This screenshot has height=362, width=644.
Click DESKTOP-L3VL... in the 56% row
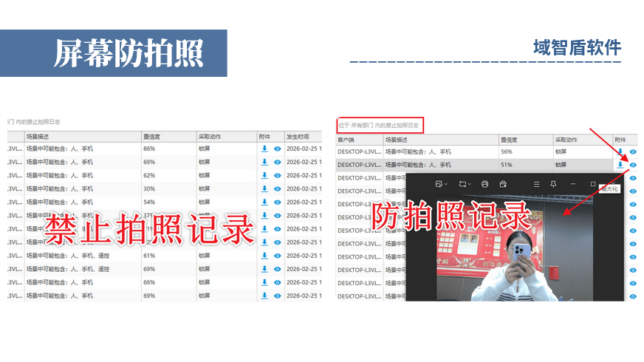click(360, 151)
